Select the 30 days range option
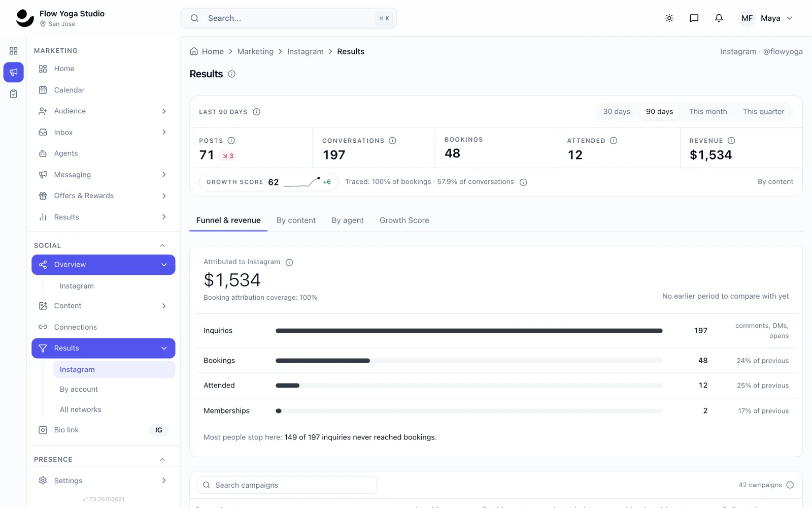This screenshot has height=508, width=812. pos(617,112)
